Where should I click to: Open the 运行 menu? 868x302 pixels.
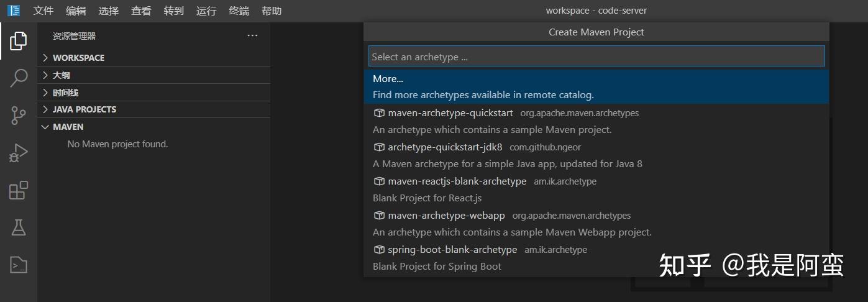pos(206,11)
